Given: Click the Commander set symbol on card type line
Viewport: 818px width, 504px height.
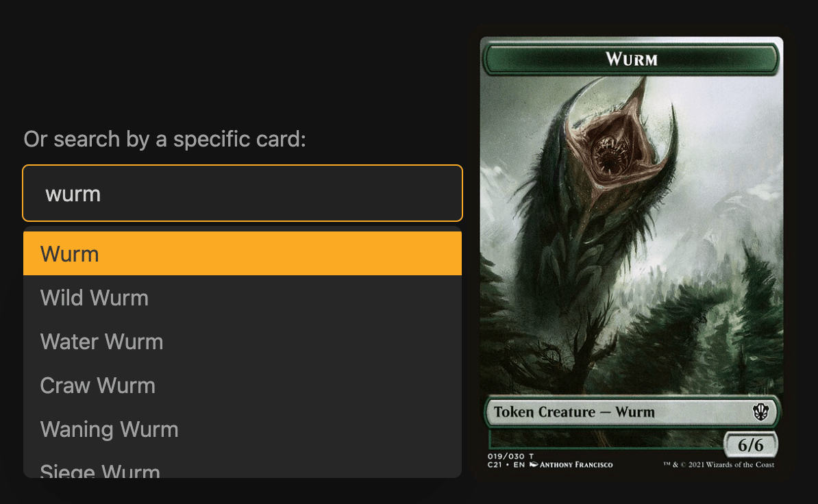Looking at the screenshot, I should (x=760, y=412).
